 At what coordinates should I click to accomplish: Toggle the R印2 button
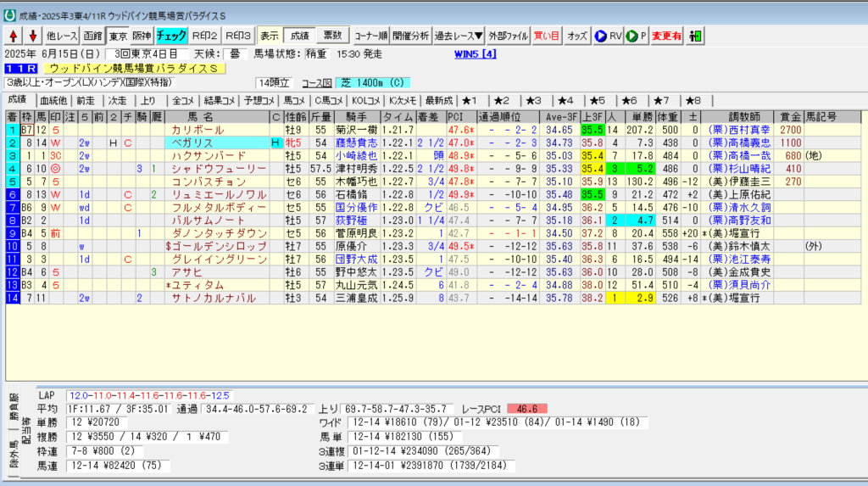(x=205, y=36)
